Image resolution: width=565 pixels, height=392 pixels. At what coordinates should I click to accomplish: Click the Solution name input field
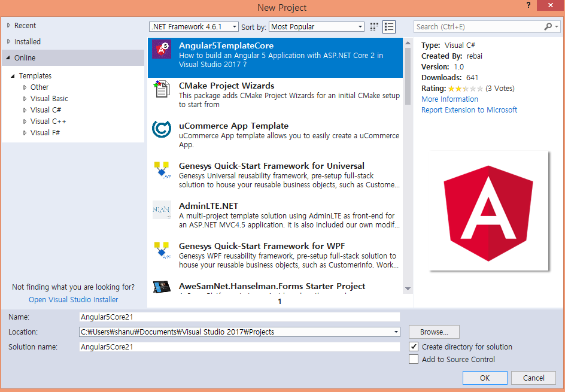[x=239, y=347]
